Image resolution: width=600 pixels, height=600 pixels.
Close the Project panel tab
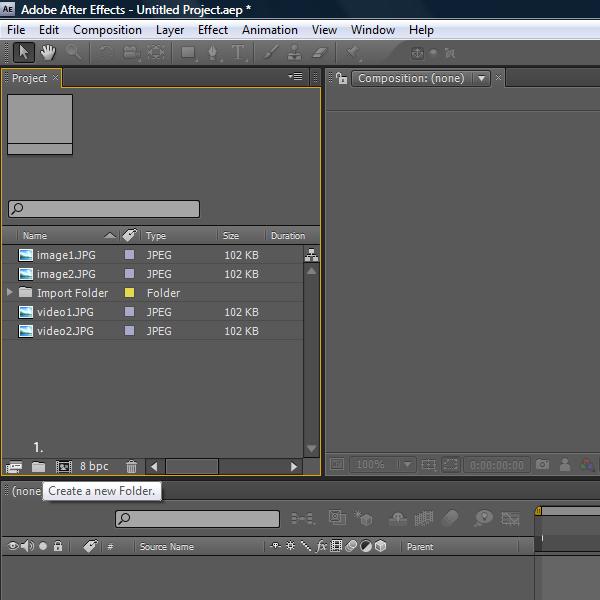(x=55, y=78)
